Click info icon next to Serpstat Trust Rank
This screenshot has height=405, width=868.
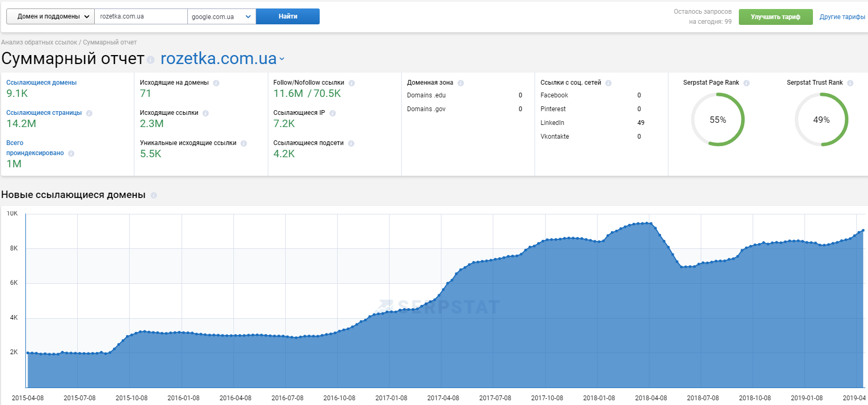click(850, 83)
